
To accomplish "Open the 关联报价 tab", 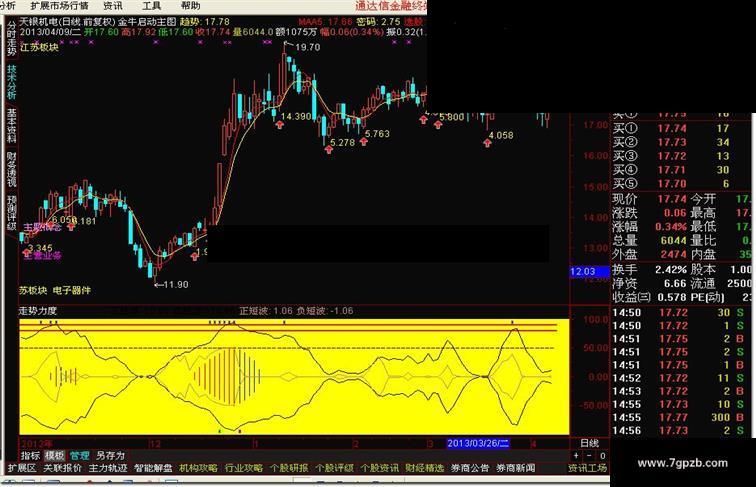I will point(63,468).
